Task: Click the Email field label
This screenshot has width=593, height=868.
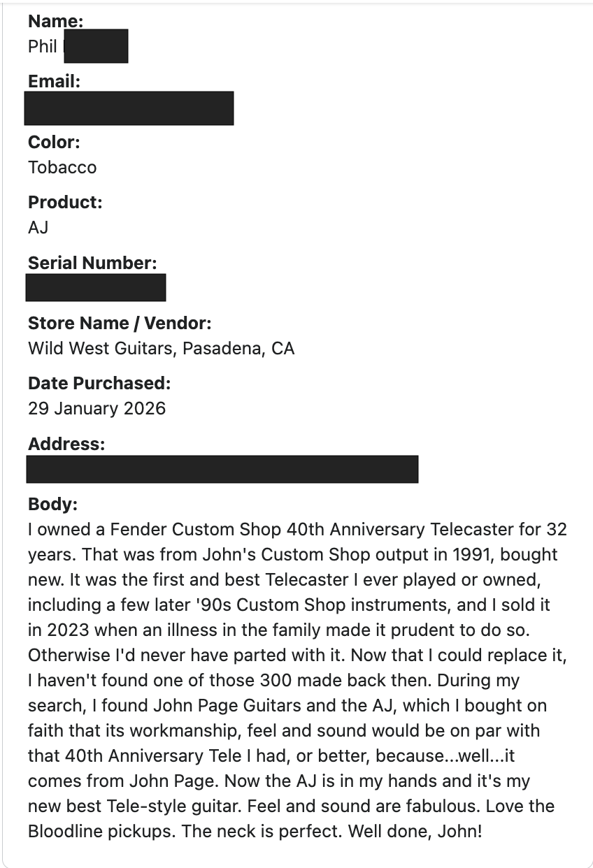Action: pyautogui.click(x=54, y=81)
